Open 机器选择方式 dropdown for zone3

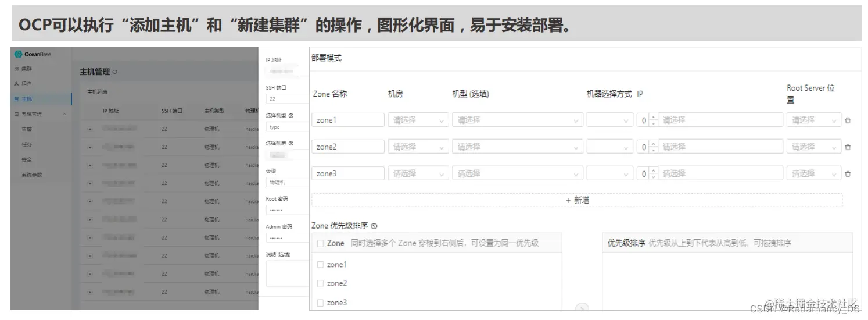click(609, 173)
